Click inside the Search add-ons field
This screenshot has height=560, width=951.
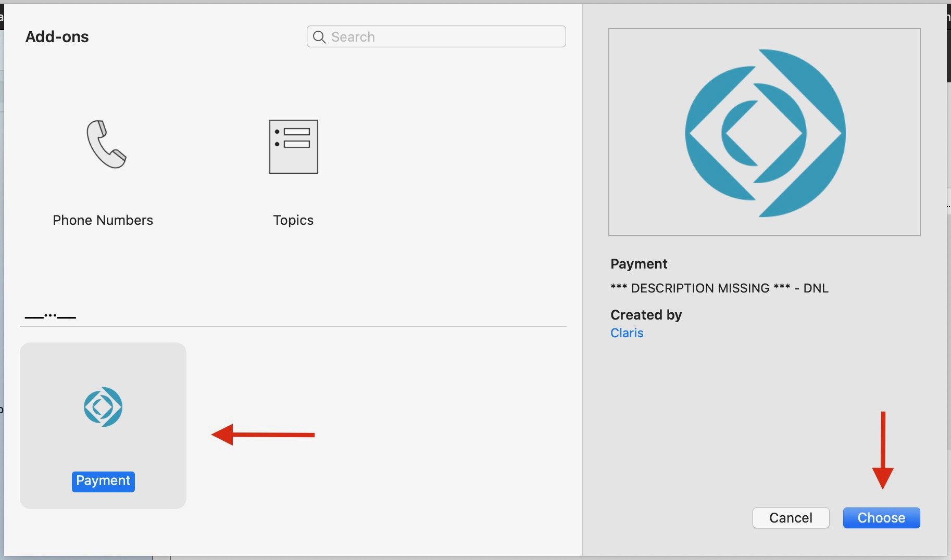[x=436, y=36]
